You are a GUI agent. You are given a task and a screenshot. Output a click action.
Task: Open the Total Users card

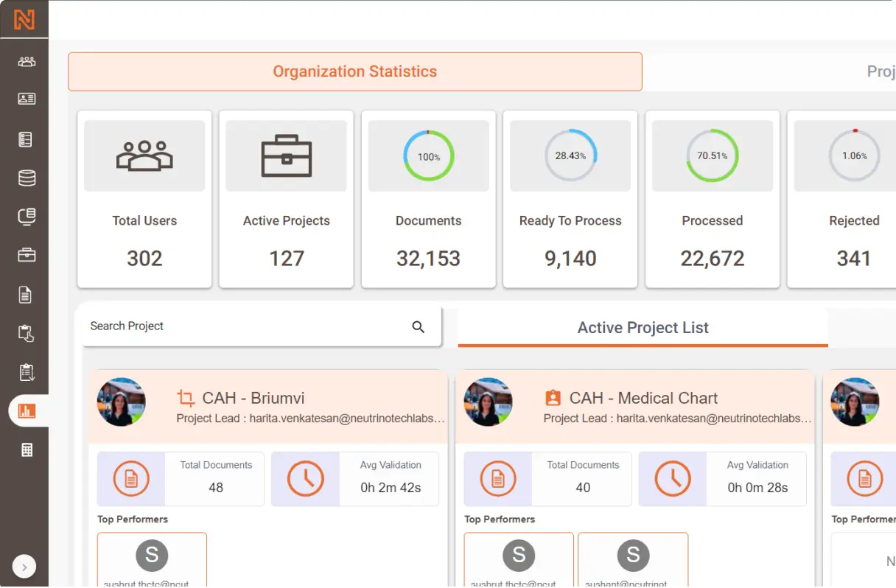click(x=144, y=199)
